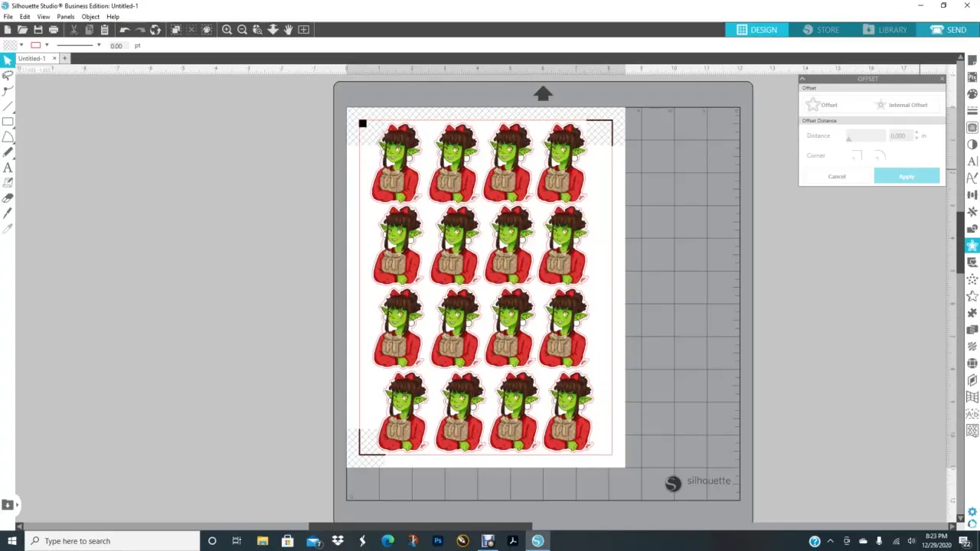Switch to the DESIGN tab

click(756, 30)
